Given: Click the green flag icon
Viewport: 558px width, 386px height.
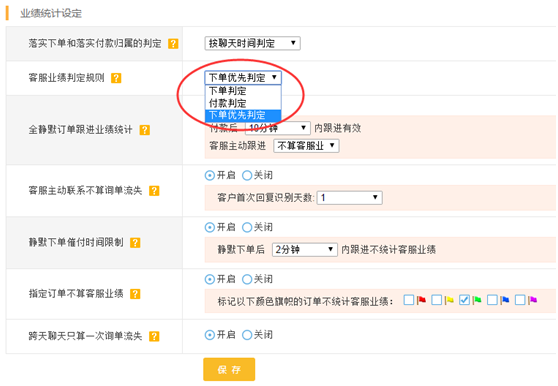Looking at the screenshot, I should tap(477, 300).
